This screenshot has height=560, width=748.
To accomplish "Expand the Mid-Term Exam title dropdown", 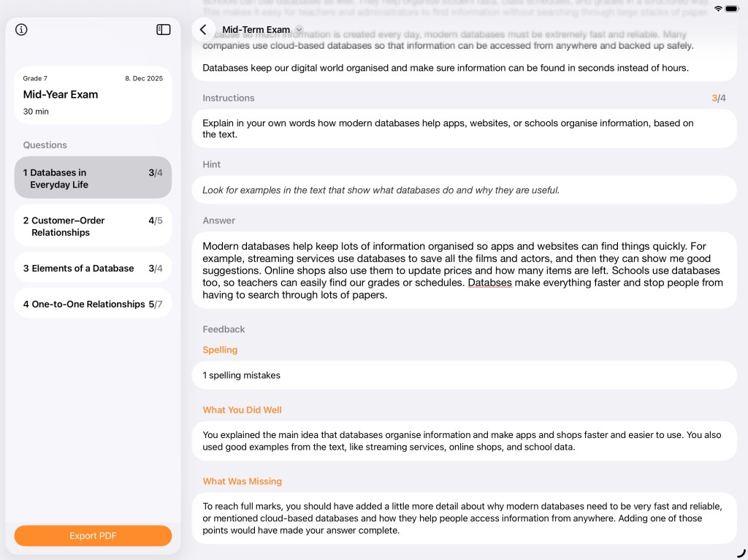I will (x=299, y=30).
